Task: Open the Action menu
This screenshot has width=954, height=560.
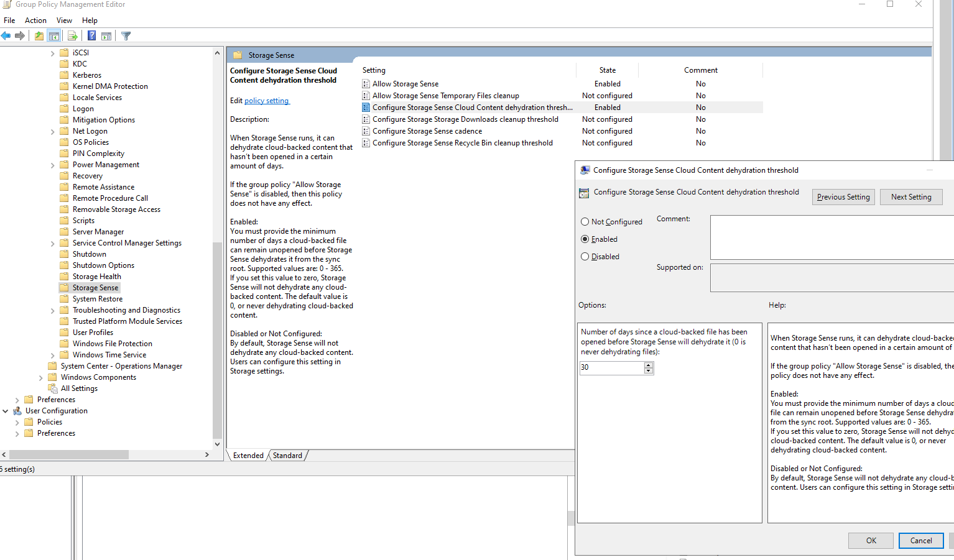Action: [35, 21]
